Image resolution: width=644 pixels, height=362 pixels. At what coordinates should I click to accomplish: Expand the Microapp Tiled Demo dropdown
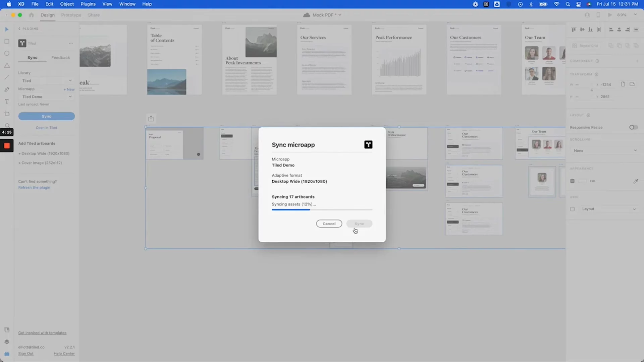pos(46,97)
